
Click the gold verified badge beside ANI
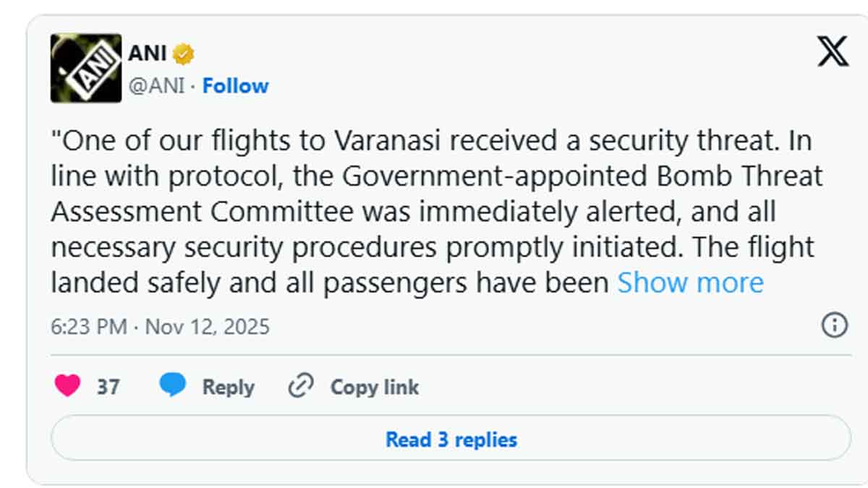184,53
